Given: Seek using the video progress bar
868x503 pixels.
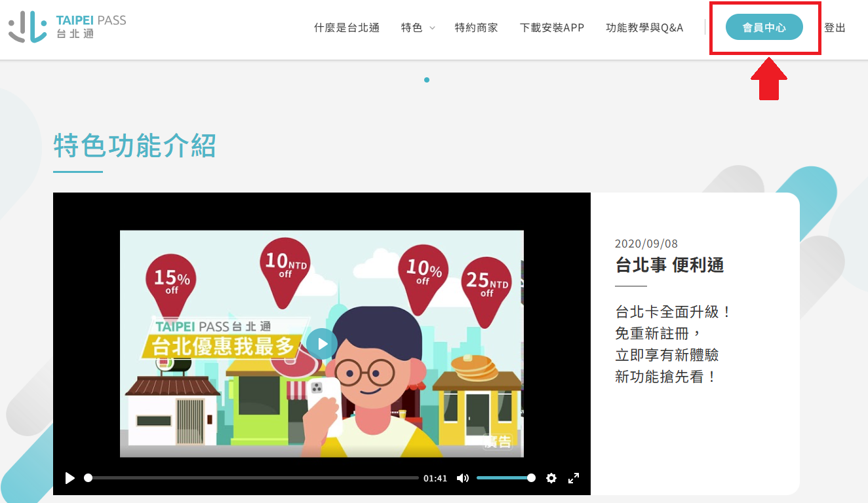Looking at the screenshot, I should click(253, 478).
